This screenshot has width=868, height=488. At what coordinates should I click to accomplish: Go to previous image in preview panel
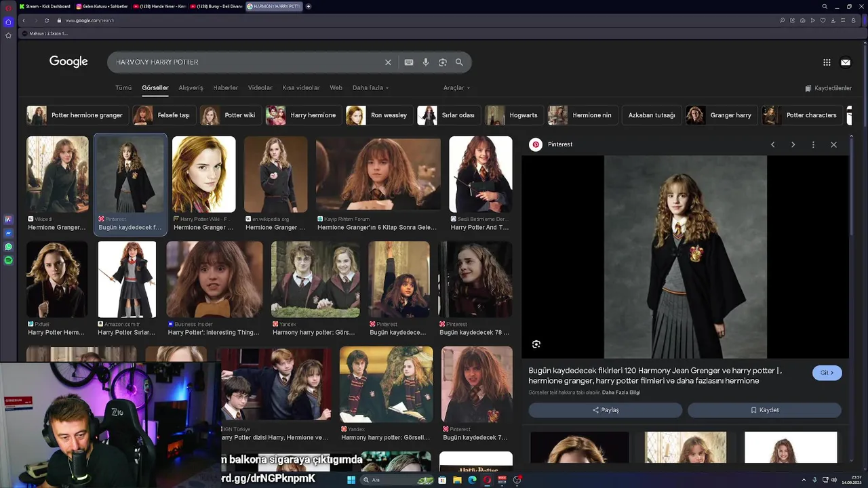pos(772,144)
